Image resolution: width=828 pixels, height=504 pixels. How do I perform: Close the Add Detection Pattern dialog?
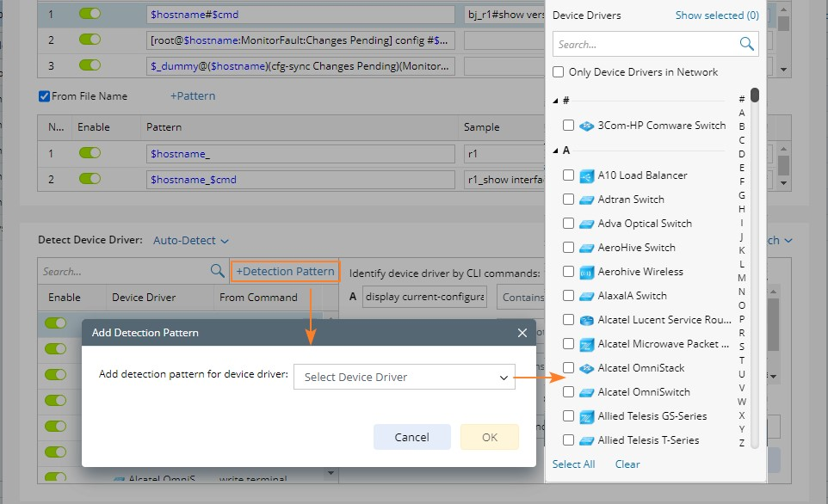(x=522, y=333)
